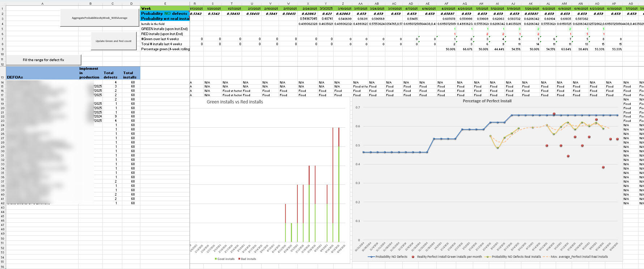
Task: Select the Mov. average_Perfect install legend entry
Action: tap(579, 257)
